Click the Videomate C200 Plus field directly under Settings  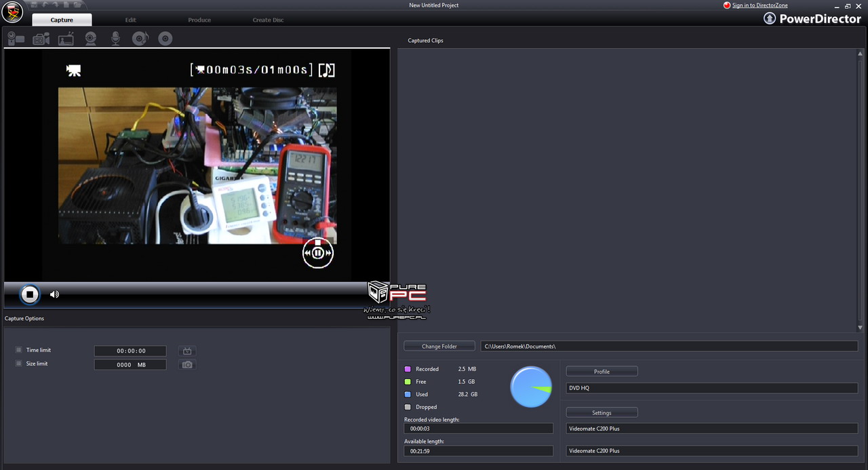pyautogui.click(x=712, y=429)
